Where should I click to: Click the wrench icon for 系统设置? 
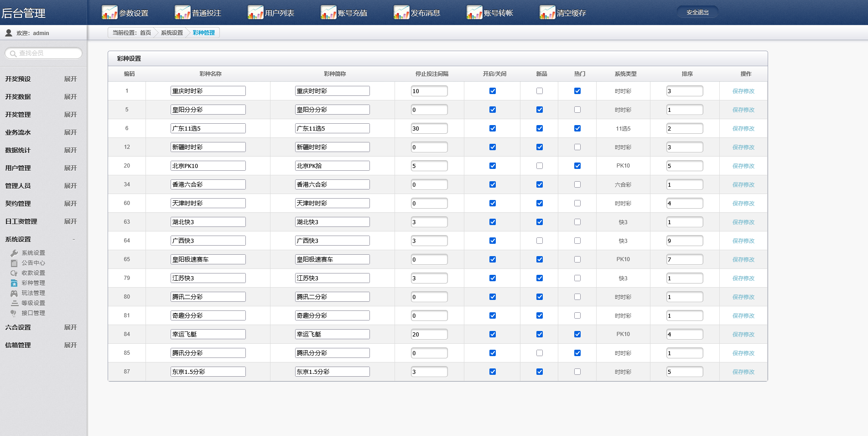(14, 253)
